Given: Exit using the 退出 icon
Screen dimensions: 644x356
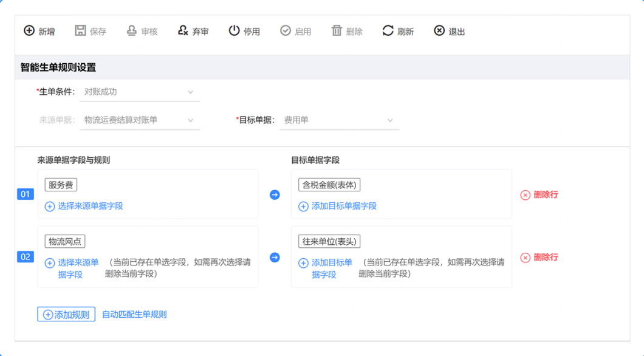Looking at the screenshot, I should [439, 31].
